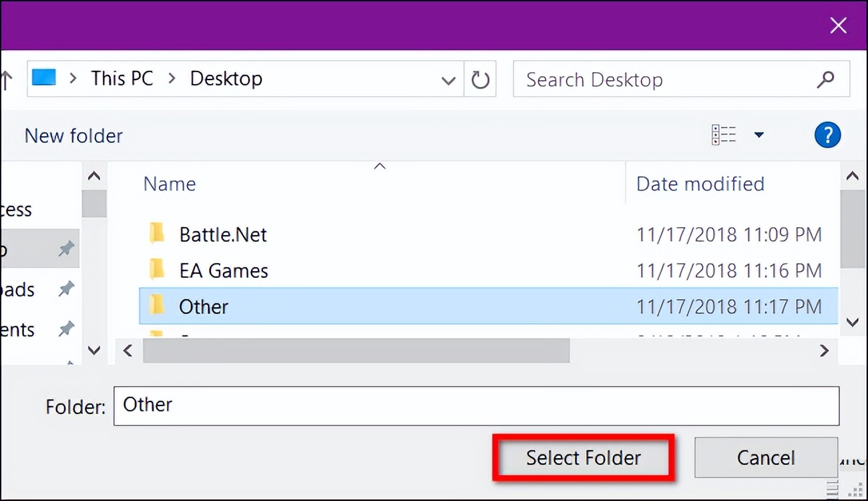Open the view options dropdown arrow
This screenshot has height=501, width=868.
(x=758, y=135)
